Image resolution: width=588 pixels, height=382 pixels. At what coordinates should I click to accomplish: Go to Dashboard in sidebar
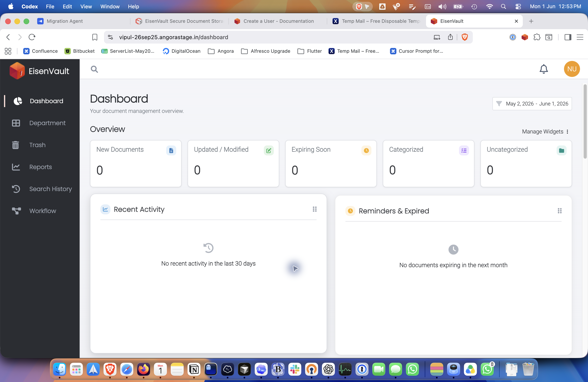(40, 101)
